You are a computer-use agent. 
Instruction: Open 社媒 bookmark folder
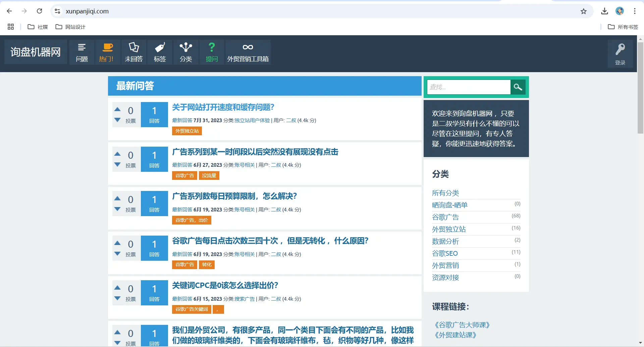[38, 27]
